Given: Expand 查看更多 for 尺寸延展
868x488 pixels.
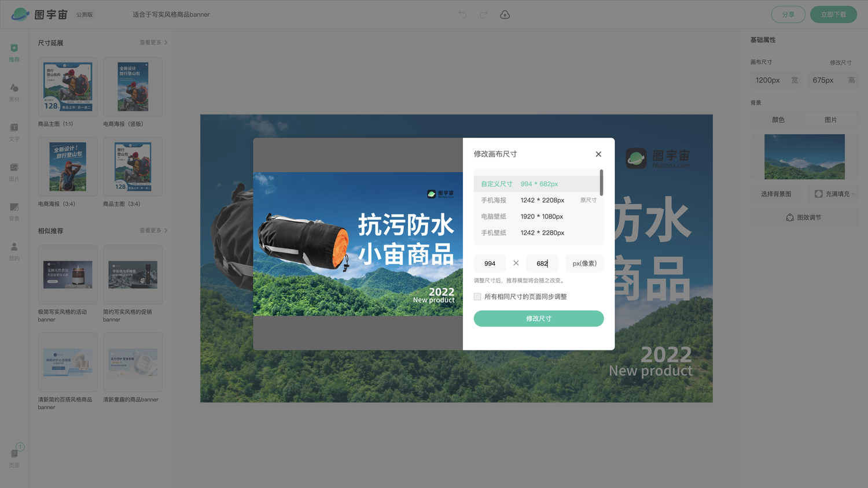Looking at the screenshot, I should (x=153, y=43).
